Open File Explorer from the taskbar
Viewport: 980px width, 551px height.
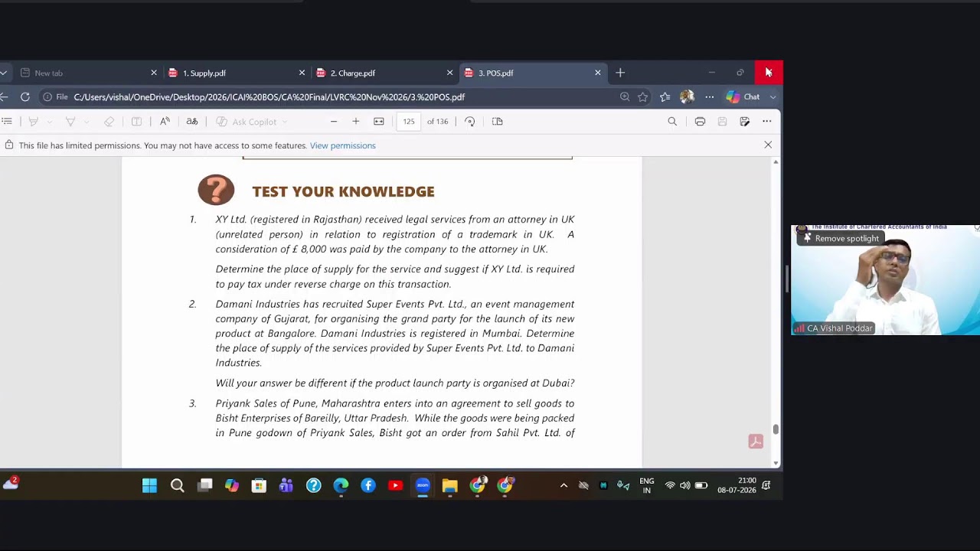pyautogui.click(x=449, y=485)
